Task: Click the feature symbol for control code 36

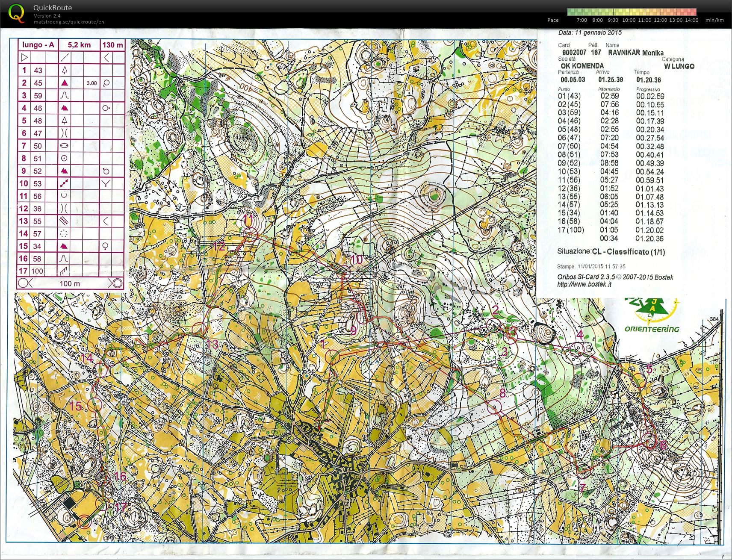Action: coord(64,208)
